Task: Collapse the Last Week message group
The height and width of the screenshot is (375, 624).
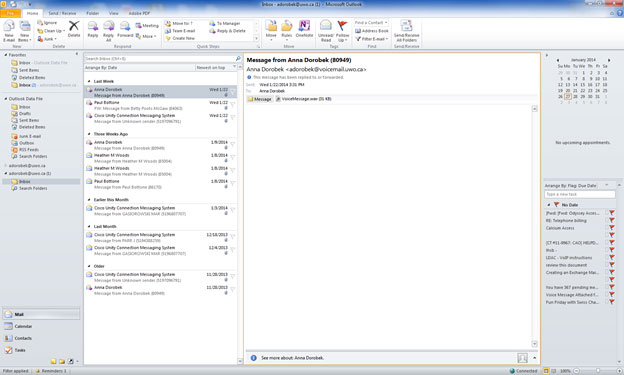Action: coord(89,81)
